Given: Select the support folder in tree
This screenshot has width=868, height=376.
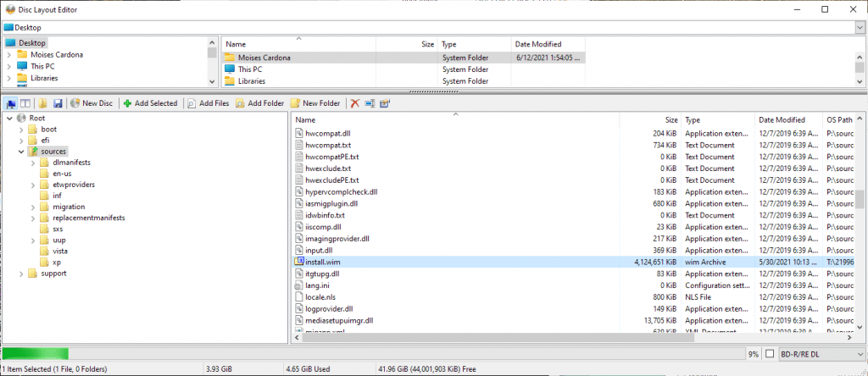Looking at the screenshot, I should click(53, 273).
